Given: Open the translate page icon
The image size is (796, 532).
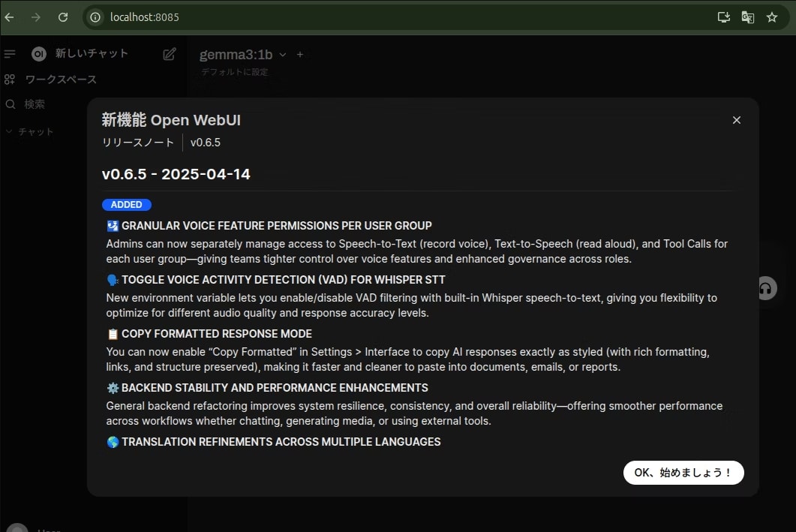Looking at the screenshot, I should [x=748, y=17].
